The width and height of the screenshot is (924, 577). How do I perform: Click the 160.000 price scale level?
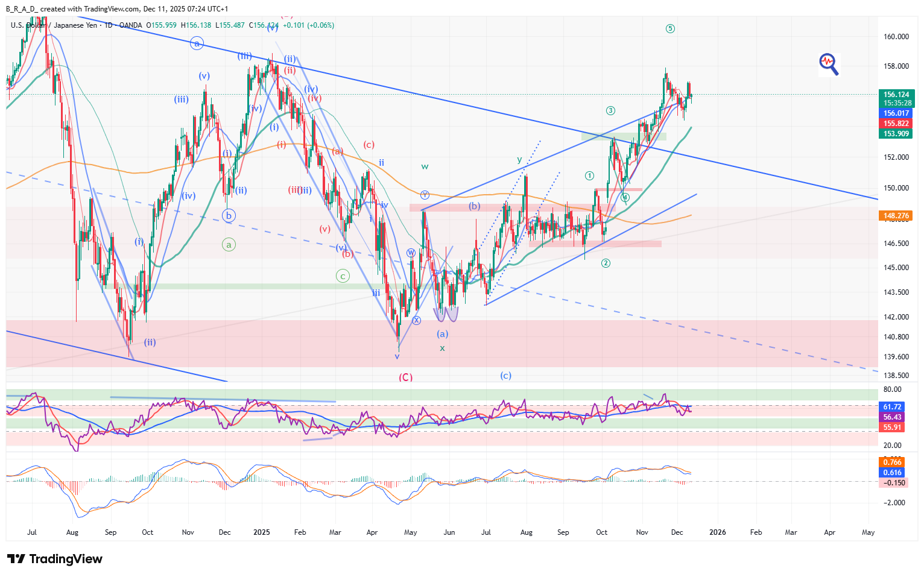(x=896, y=37)
